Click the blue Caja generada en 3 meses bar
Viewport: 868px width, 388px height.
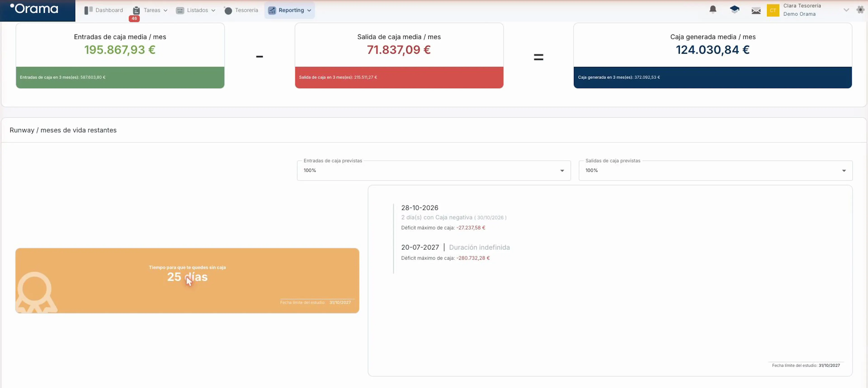(713, 78)
